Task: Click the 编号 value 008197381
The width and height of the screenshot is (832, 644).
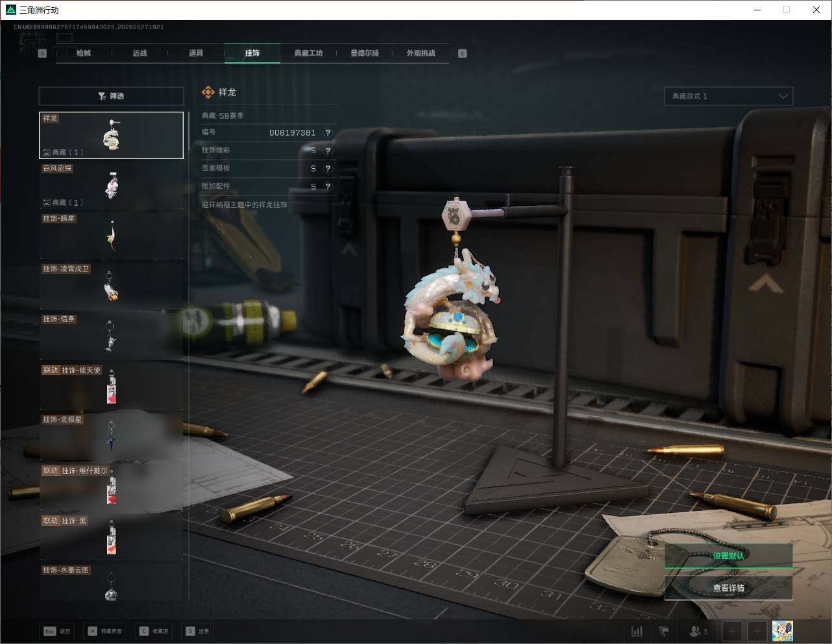Action: pyautogui.click(x=293, y=132)
